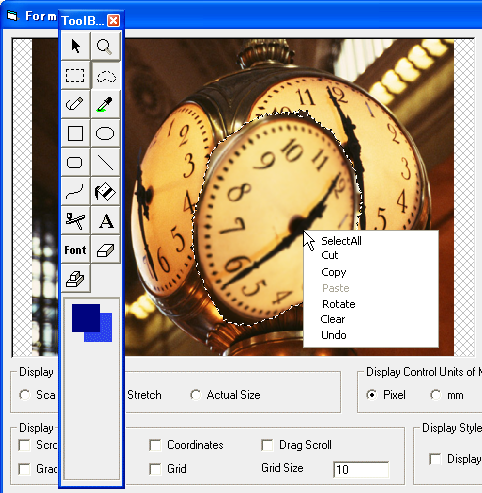Image resolution: width=482 pixels, height=493 pixels.
Task: Choose Copy from the context menu
Action: pos(334,272)
